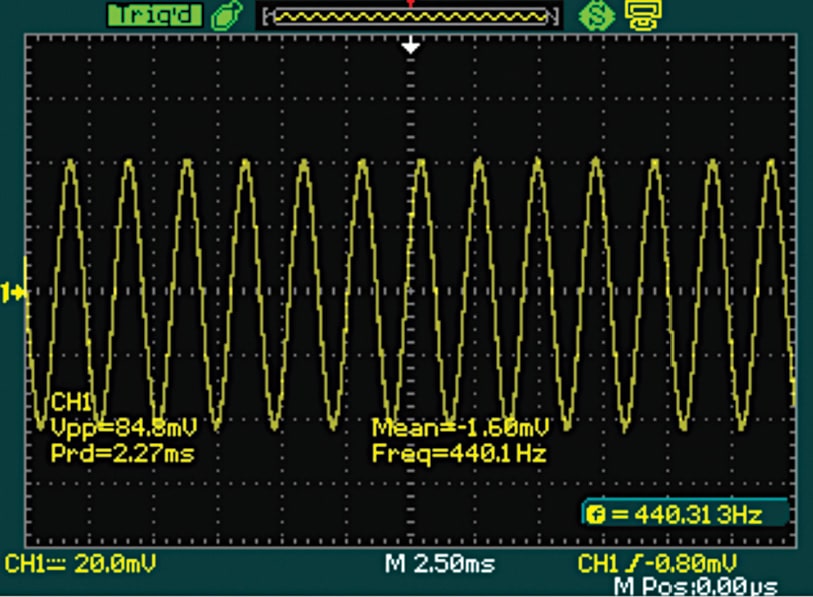The image size is (813, 597).
Task: Click the dollar-sign settings icon
Action: [598, 15]
